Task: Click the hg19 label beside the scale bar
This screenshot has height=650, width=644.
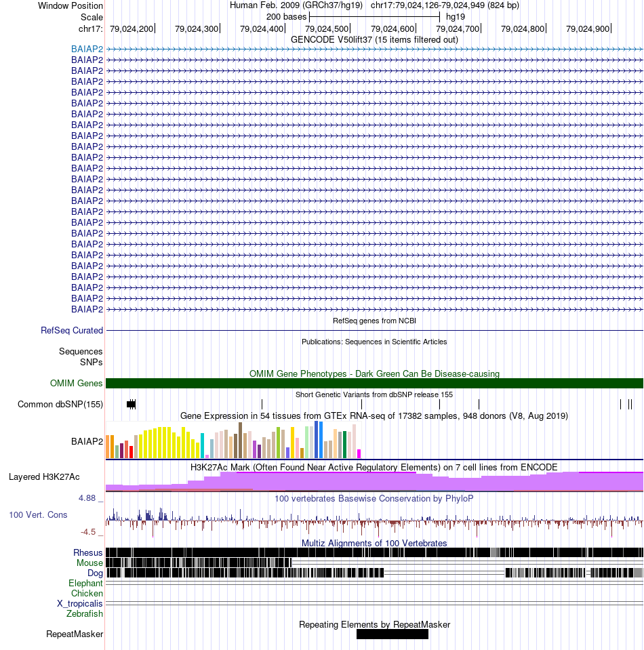Action: click(456, 17)
